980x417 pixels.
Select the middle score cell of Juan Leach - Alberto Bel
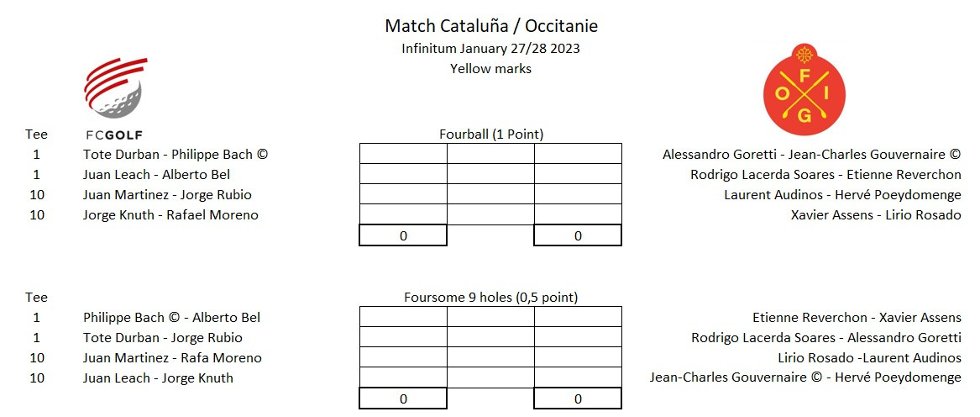(x=490, y=174)
